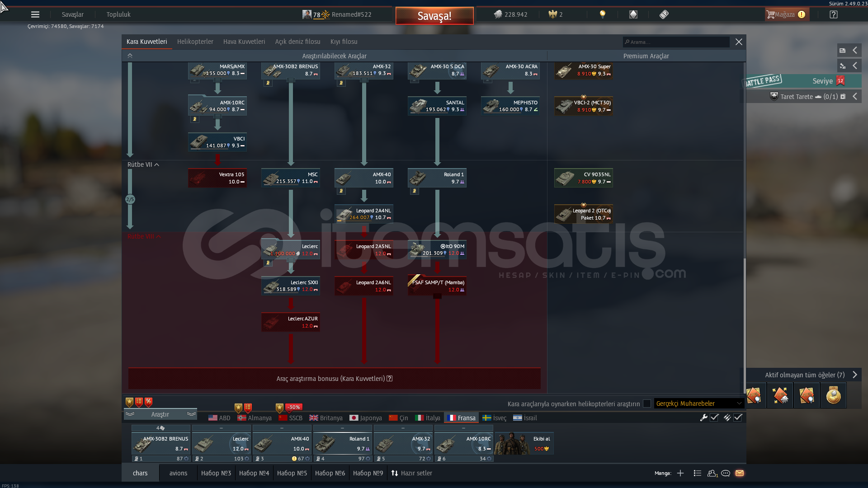The width and height of the screenshot is (868, 488).
Task: Open the Savaşlar menu
Action: point(72,14)
